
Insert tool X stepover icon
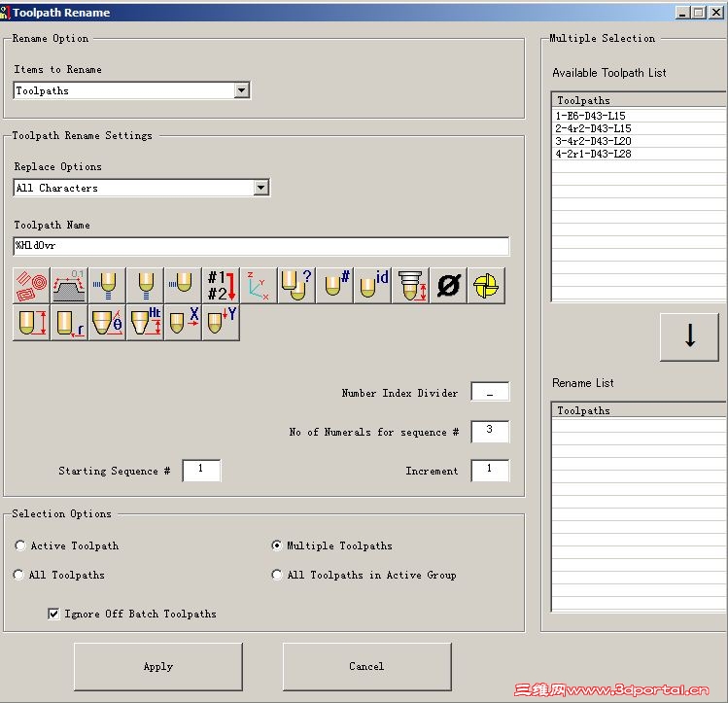click(183, 323)
